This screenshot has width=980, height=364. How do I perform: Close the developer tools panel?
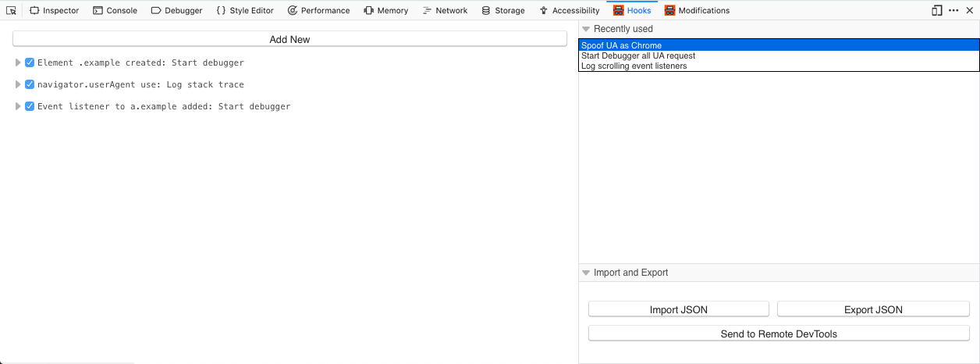970,10
